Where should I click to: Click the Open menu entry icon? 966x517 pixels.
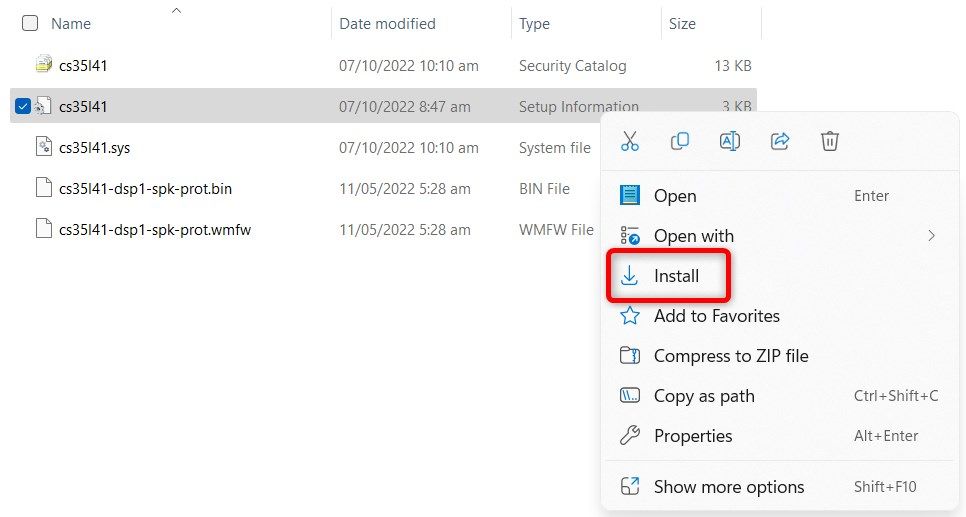point(630,195)
